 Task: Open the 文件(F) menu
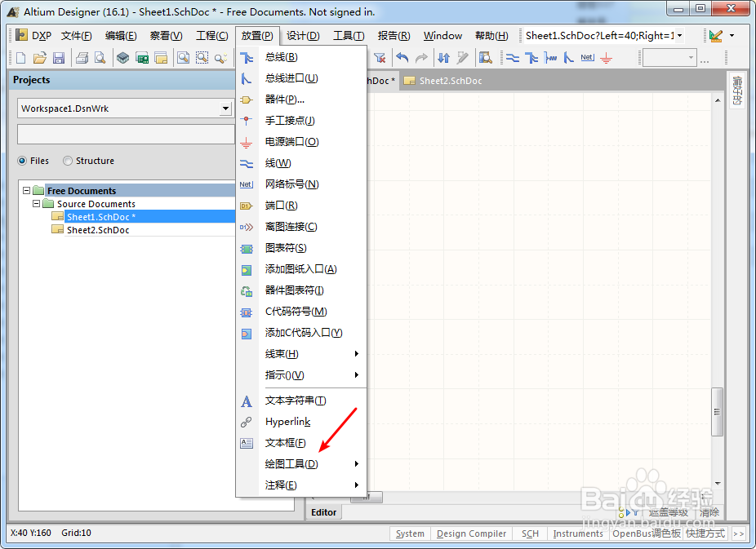point(76,36)
